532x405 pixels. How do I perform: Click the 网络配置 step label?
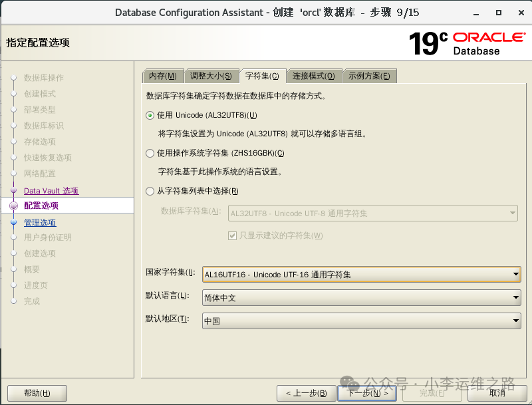(x=40, y=174)
